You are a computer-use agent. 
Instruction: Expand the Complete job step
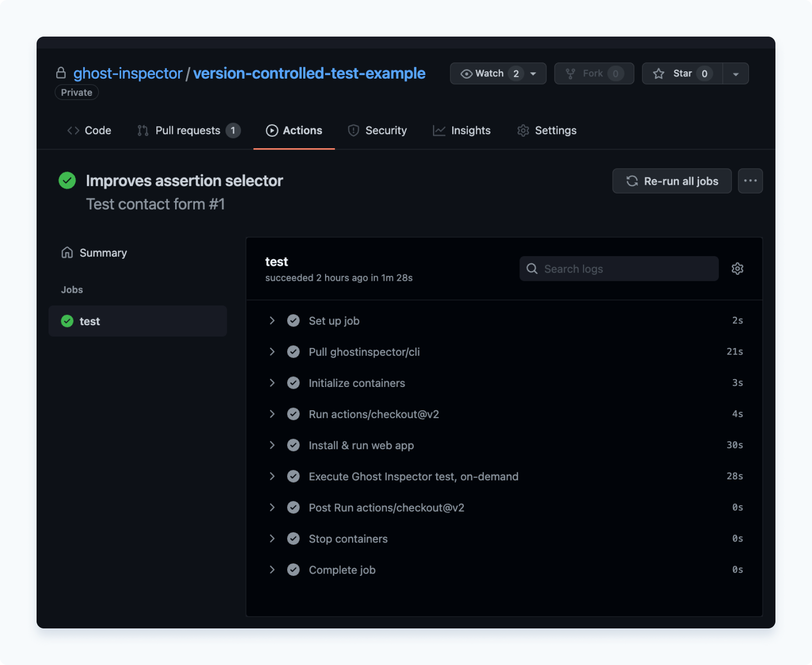tap(272, 569)
